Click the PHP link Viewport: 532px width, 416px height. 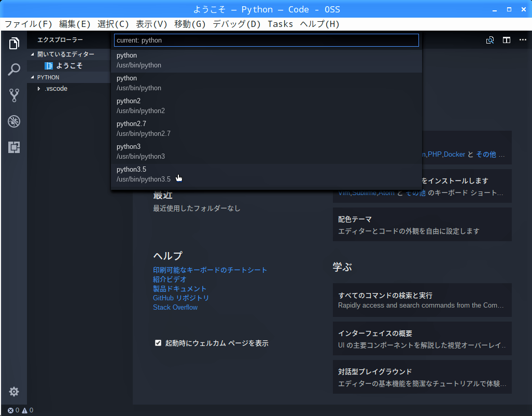[x=435, y=155]
